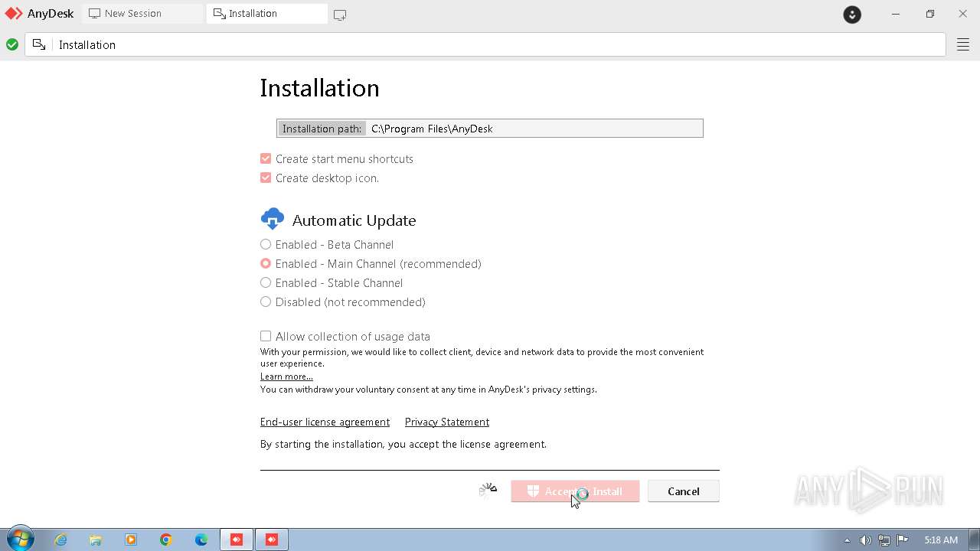Launch Internet Explorer from taskbar
Viewport: 980px width, 551px height.
(60, 540)
